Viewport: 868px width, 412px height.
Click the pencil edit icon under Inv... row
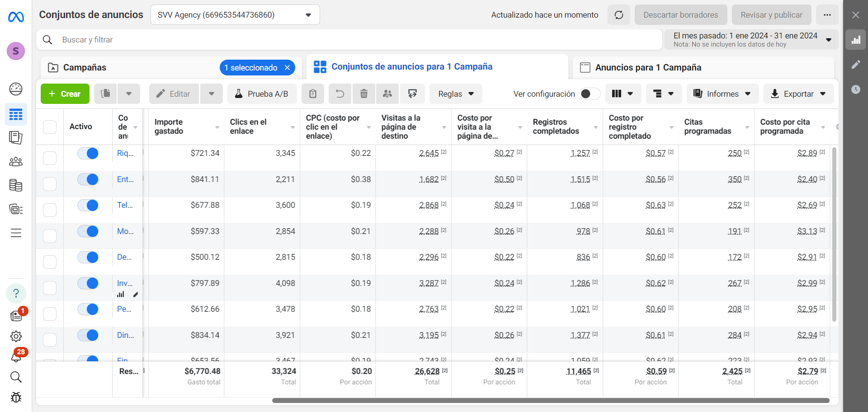136,295
